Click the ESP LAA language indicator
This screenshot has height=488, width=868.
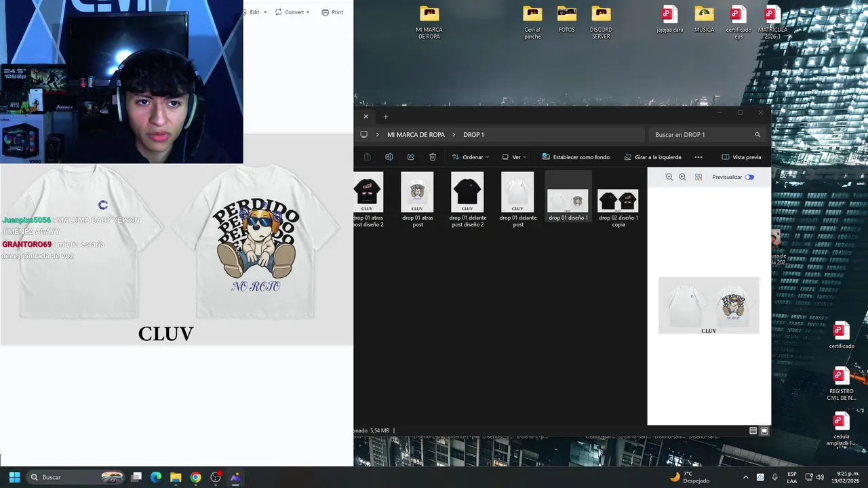[792, 477]
